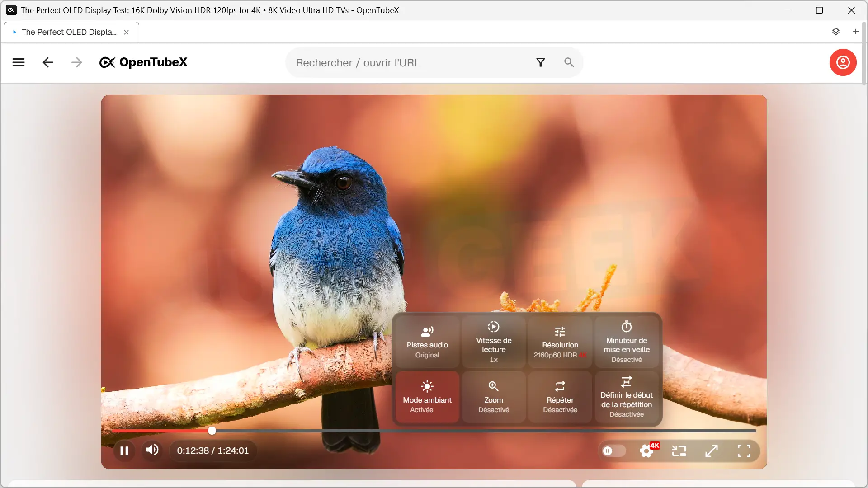Click the 0:12:38 / 1:24:01 time display
The height and width of the screenshot is (488, 868).
(x=213, y=450)
